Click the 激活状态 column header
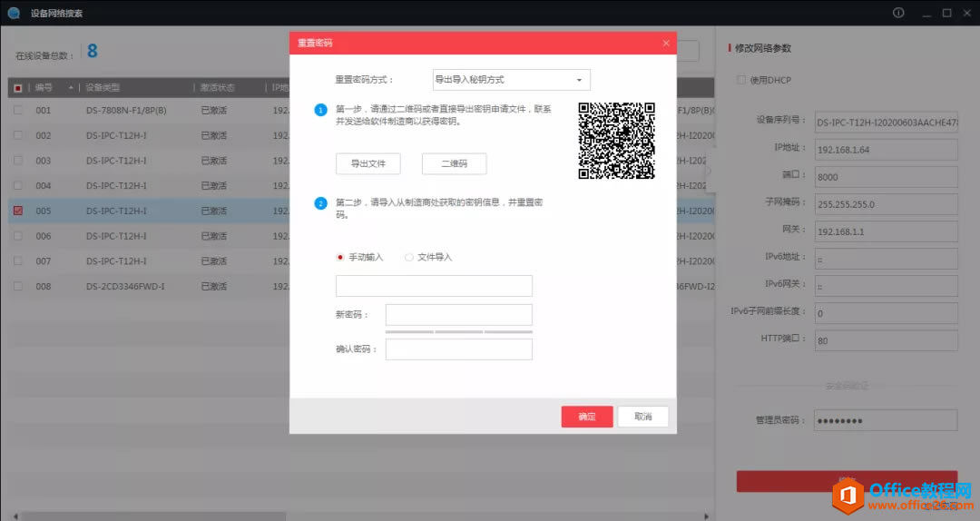The width and height of the screenshot is (980, 521). click(218, 87)
